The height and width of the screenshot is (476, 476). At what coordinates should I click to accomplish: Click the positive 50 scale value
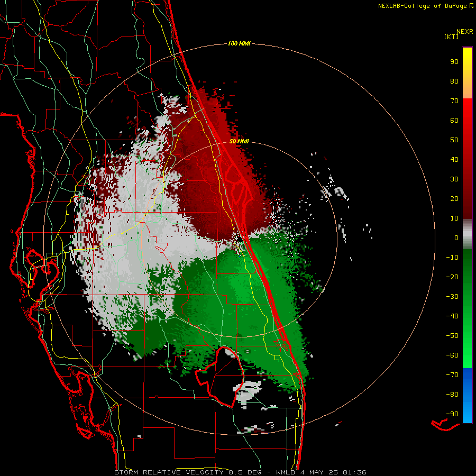(x=454, y=140)
